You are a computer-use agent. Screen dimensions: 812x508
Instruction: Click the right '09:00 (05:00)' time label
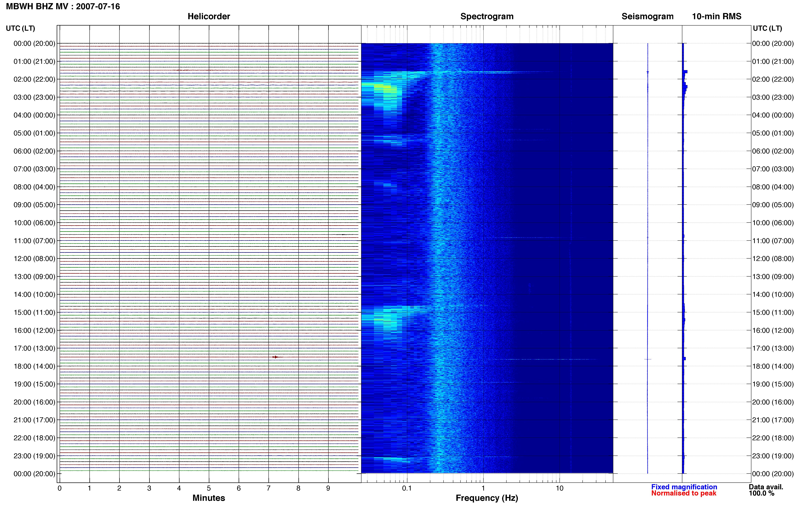click(773, 205)
